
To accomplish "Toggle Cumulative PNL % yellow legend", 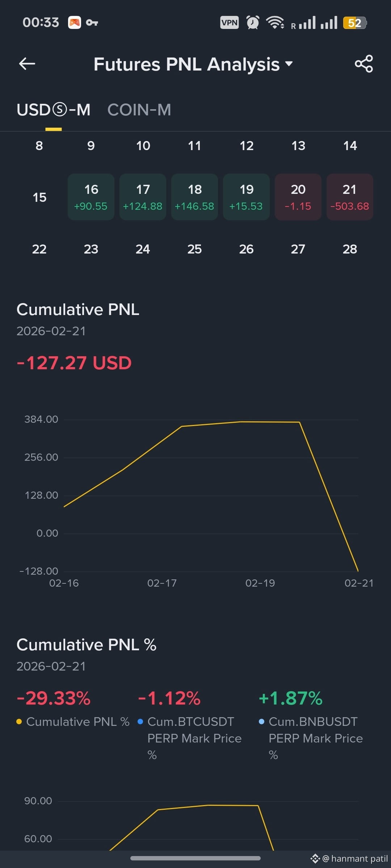I will pyautogui.click(x=73, y=722).
